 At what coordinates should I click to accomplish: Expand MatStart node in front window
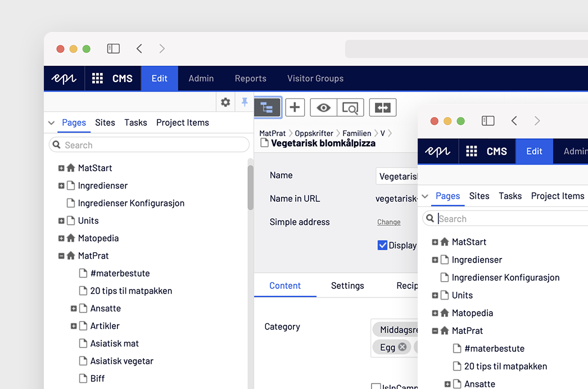(435, 242)
